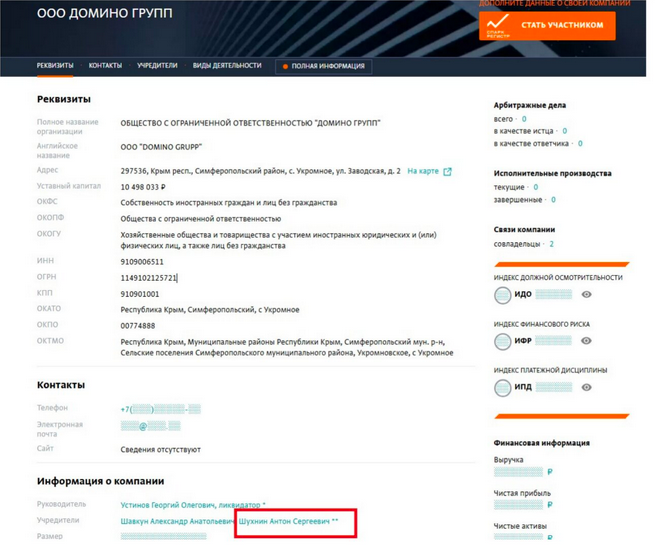This screenshot has width=660, height=560.
Task: Open founder Шухнин Антон Сергеевич link
Action: click(288, 521)
